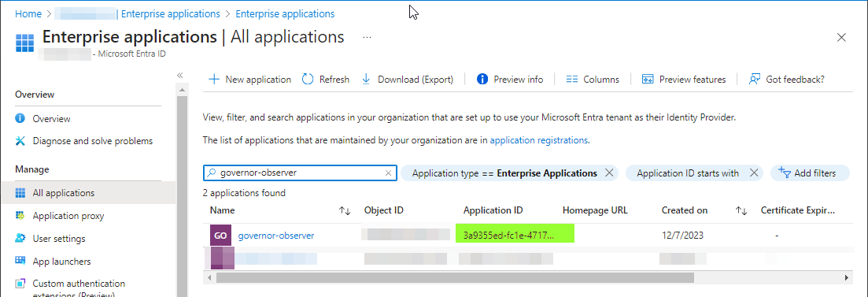Click the Columns icon in toolbar
Image resolution: width=868 pixels, height=297 pixels.
pyautogui.click(x=572, y=80)
